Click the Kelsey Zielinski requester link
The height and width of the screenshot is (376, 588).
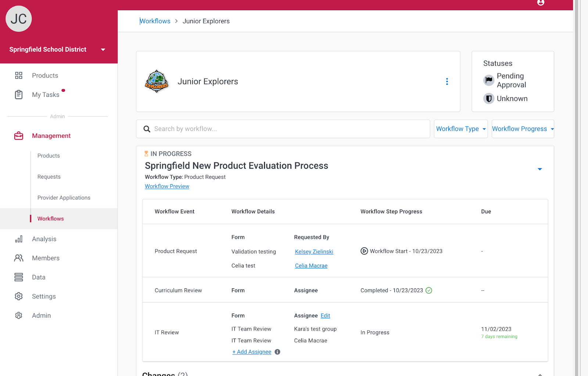tap(314, 252)
